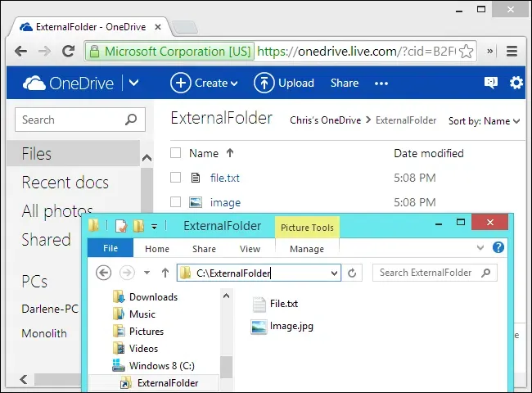Click the Chrome bookmark star icon
532x393 pixels.
coord(466,51)
